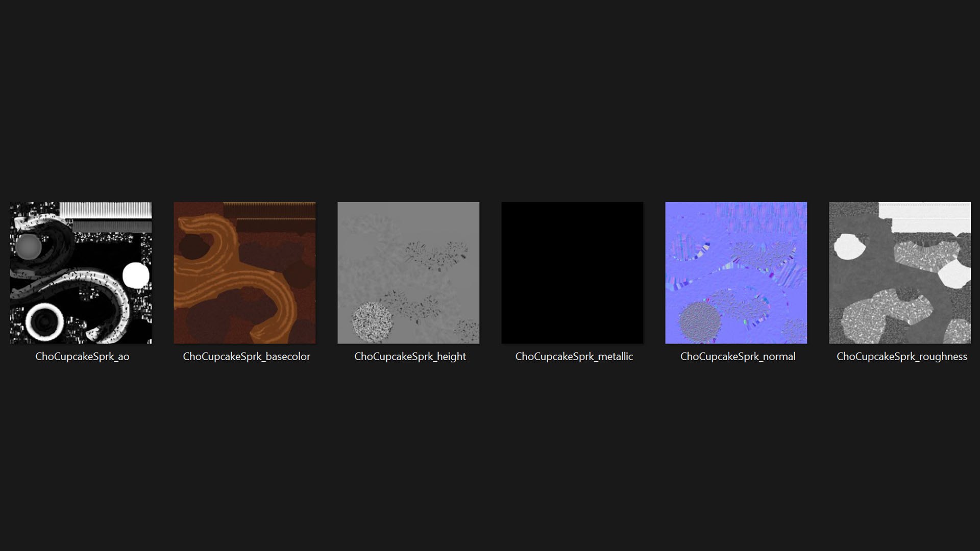Click the file name ChoCupcakeSprk_roughness
Viewport: 980px width, 551px height.
pos(901,357)
